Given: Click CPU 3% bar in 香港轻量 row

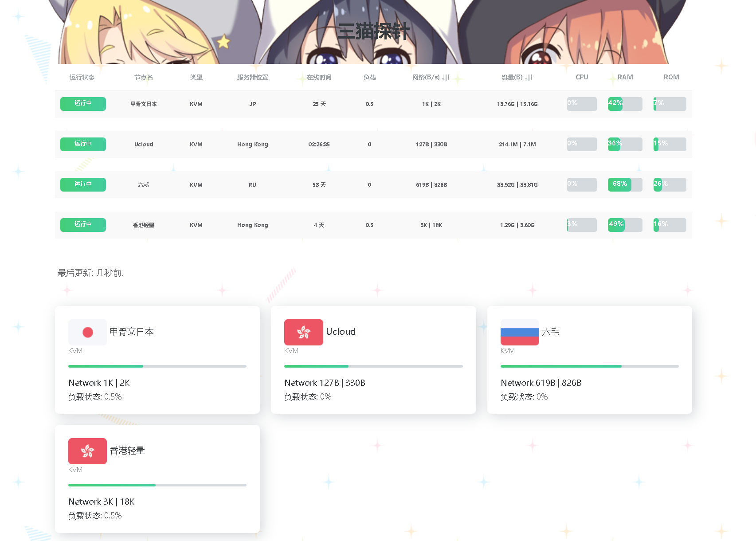Looking at the screenshot, I should click(x=582, y=225).
